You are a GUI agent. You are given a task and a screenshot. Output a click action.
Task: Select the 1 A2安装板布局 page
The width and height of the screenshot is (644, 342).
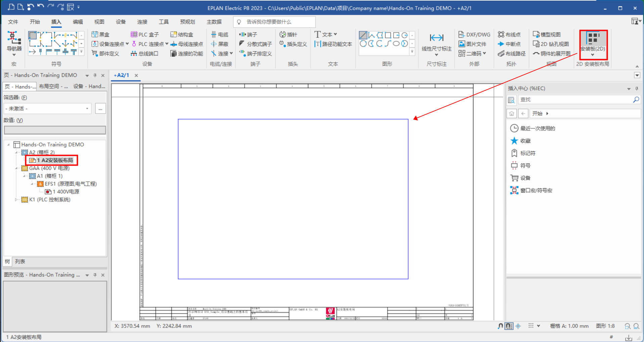51,160
